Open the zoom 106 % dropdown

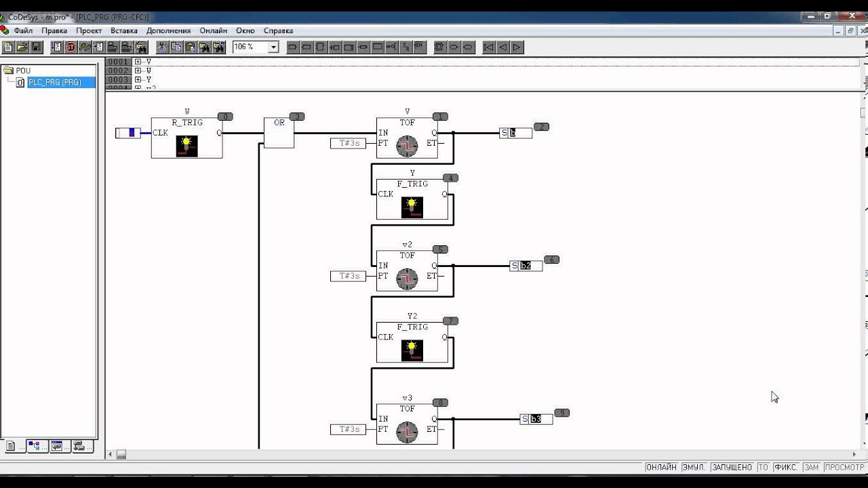(x=273, y=47)
